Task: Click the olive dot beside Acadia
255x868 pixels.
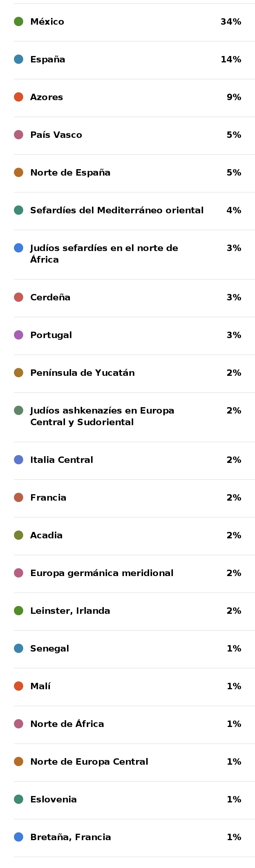Action: 19,535
